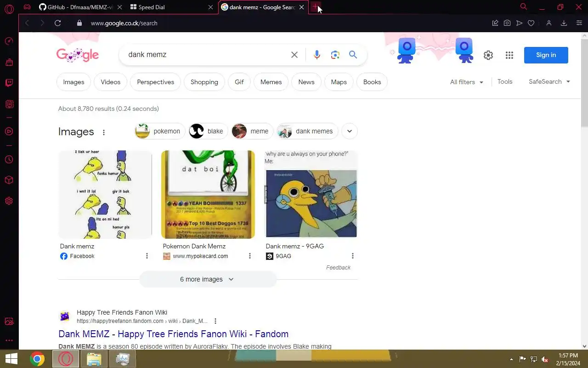Open Dank MEMZ Fandom wiki link
588x368 pixels.
point(174,334)
